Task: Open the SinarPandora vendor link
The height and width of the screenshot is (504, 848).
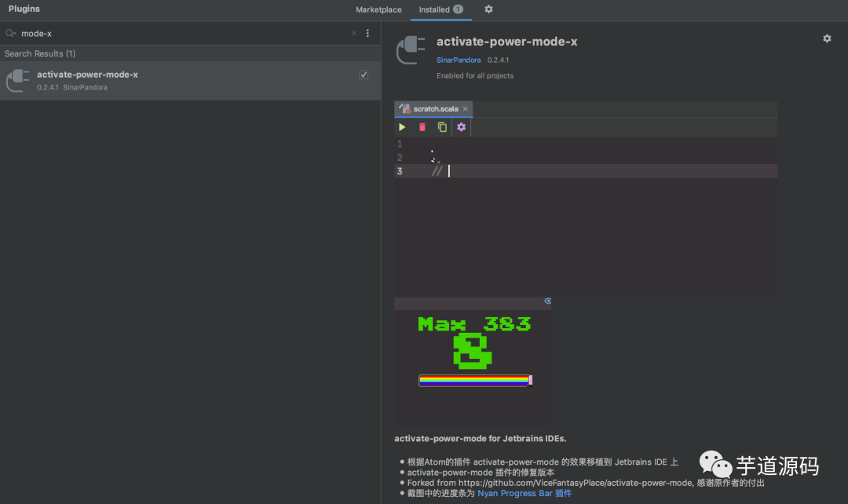Action: (459, 60)
